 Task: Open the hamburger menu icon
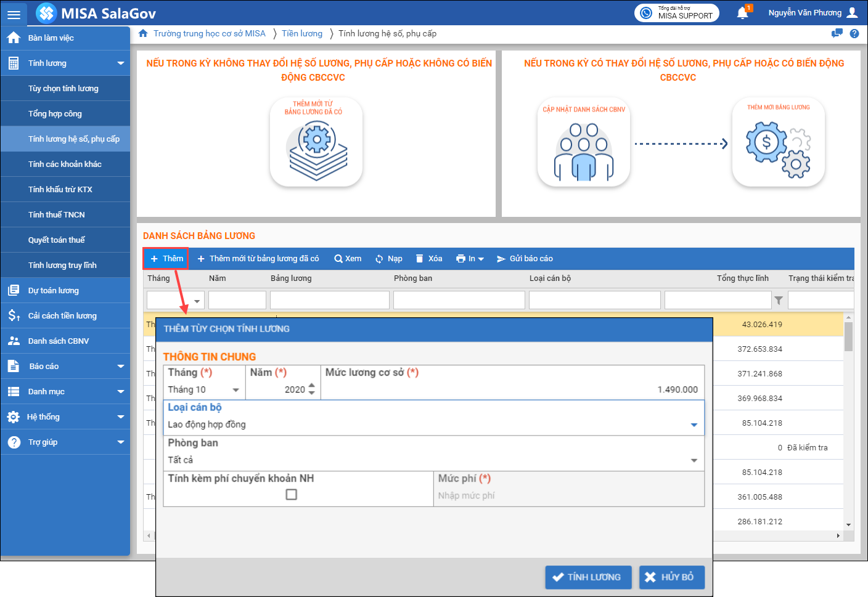coord(14,14)
